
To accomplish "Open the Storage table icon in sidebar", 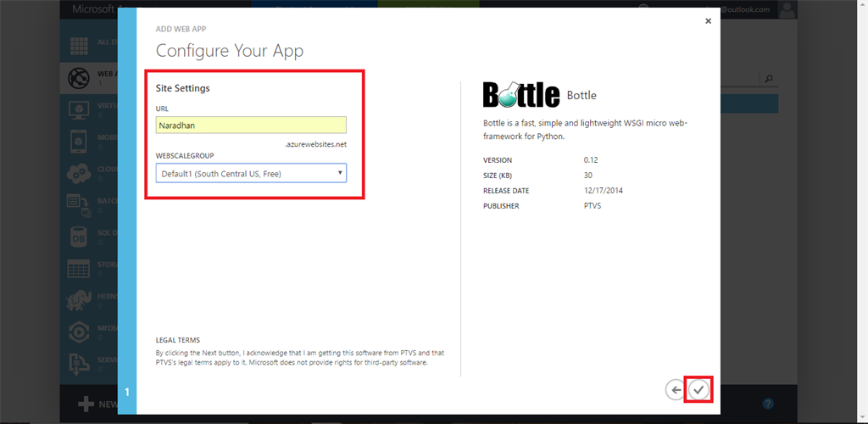I will (x=79, y=269).
